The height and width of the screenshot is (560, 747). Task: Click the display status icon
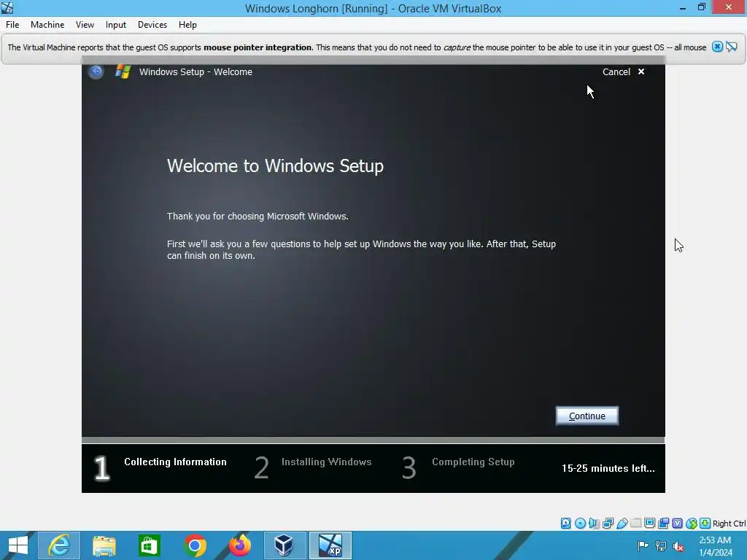[x=649, y=524]
